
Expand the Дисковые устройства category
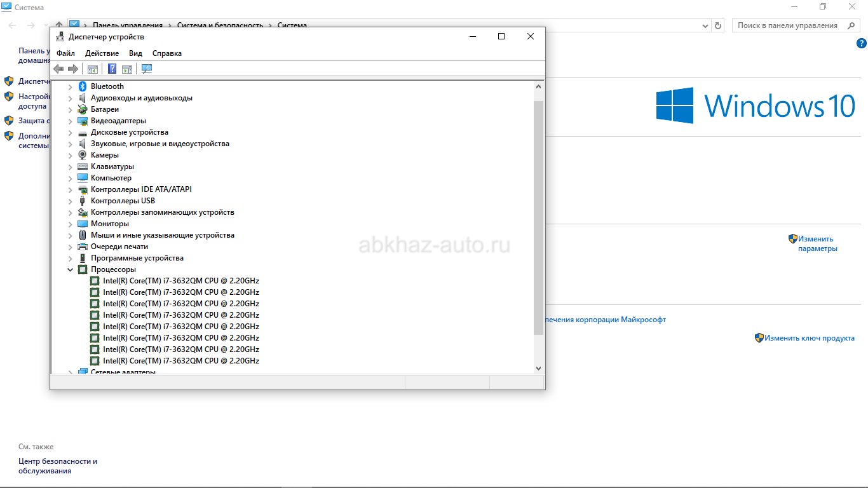[70, 132]
